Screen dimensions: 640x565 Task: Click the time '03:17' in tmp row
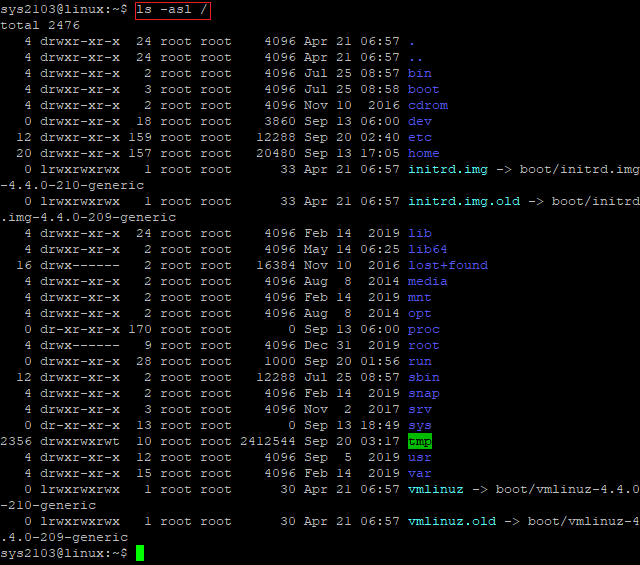click(380, 441)
